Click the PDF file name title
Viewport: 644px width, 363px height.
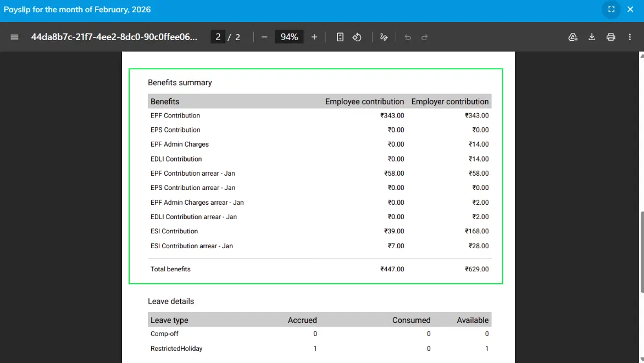click(114, 37)
